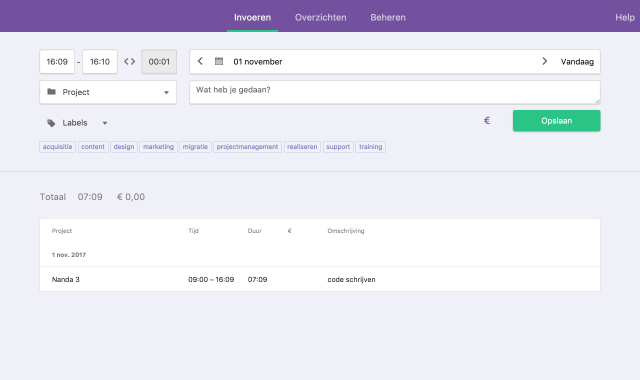Click the Omschrijving column header
Image resolution: width=640 pixels, height=380 pixels.
346,231
